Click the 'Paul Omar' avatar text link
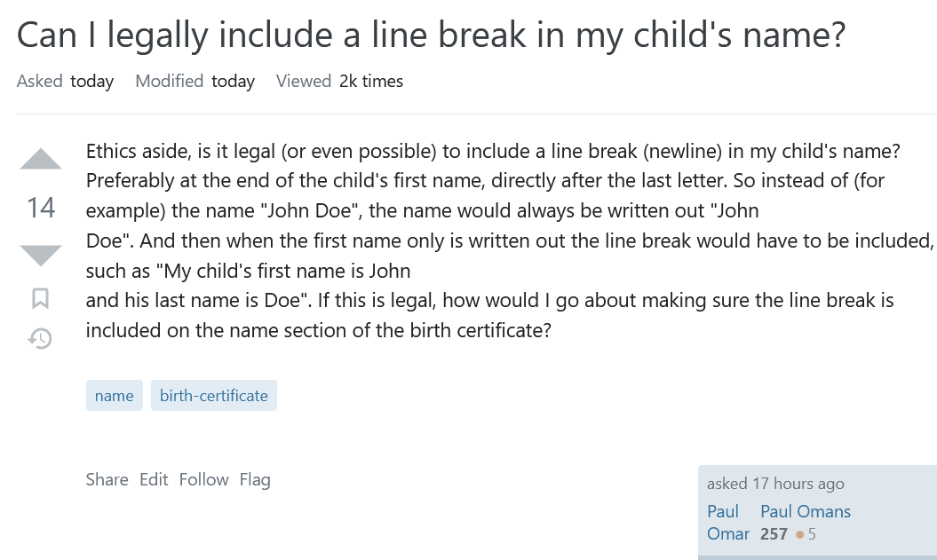 coord(727,523)
